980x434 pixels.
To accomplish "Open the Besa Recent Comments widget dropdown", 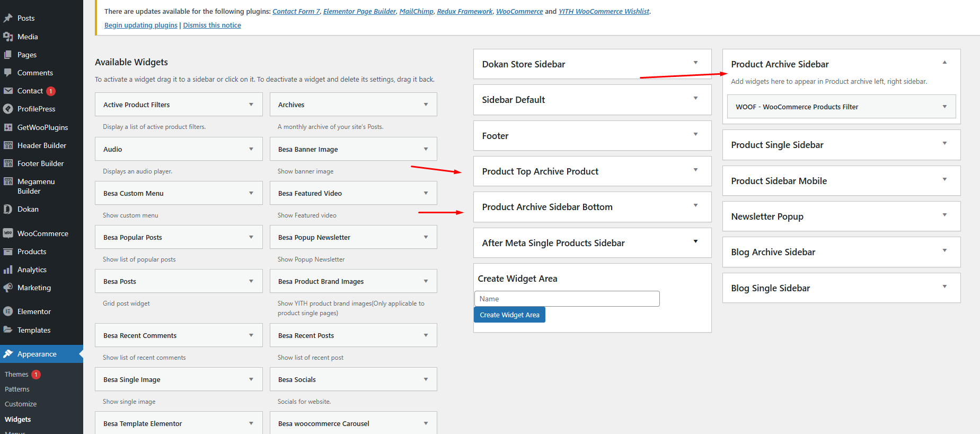I will tap(251, 335).
